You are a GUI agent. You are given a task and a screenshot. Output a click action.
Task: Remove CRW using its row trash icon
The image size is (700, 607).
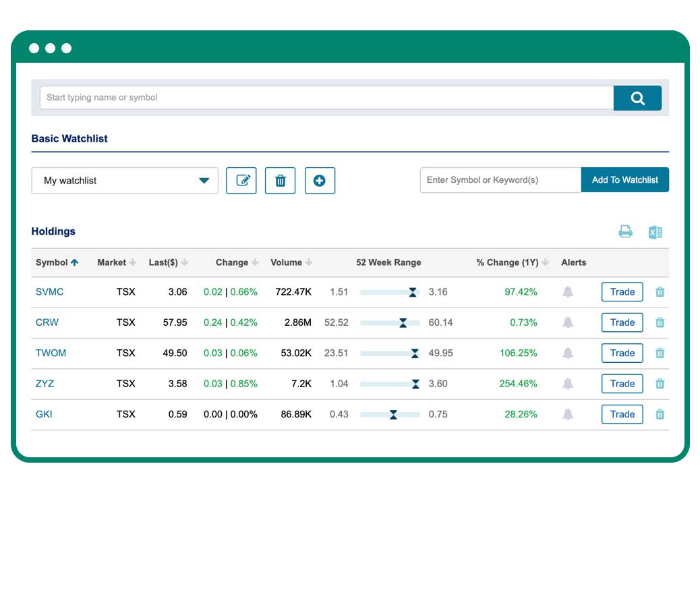pos(660,322)
